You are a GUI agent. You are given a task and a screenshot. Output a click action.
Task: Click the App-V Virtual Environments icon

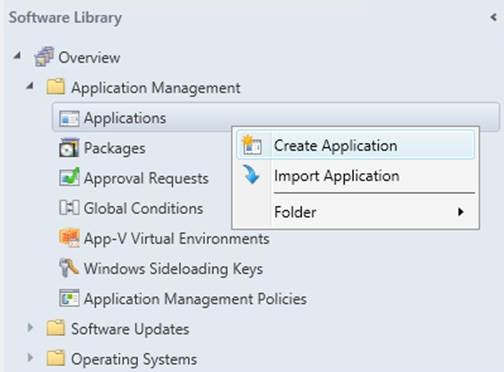(69, 238)
